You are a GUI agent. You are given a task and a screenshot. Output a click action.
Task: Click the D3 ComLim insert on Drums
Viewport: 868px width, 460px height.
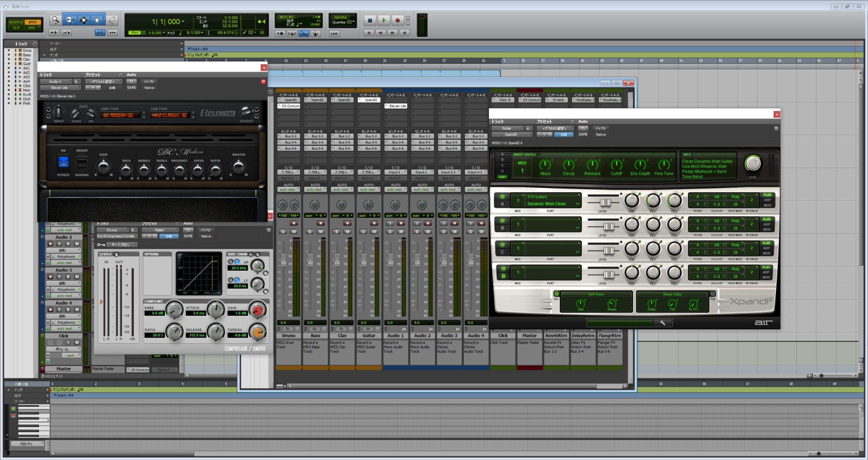click(289, 106)
